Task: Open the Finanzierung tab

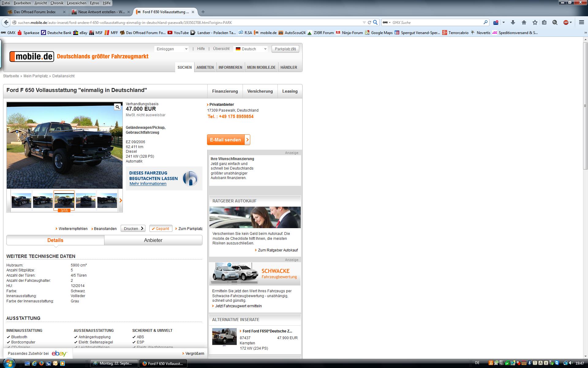Action: (x=225, y=91)
